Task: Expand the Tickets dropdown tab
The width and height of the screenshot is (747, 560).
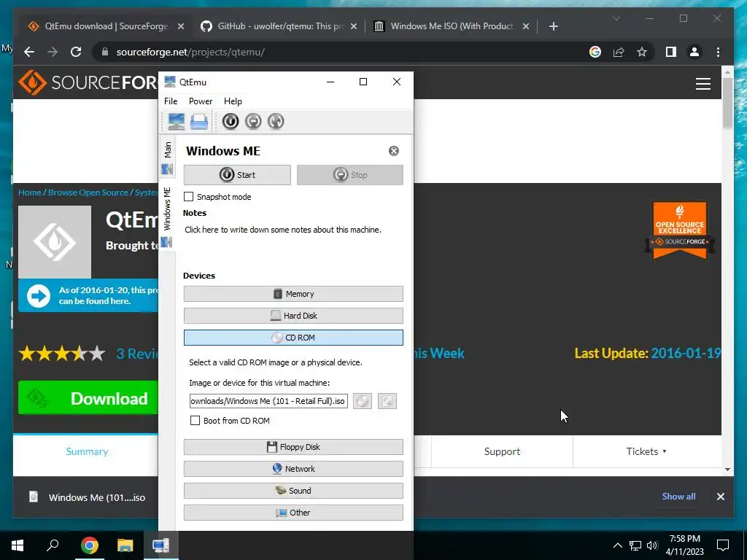Action: [646, 451]
